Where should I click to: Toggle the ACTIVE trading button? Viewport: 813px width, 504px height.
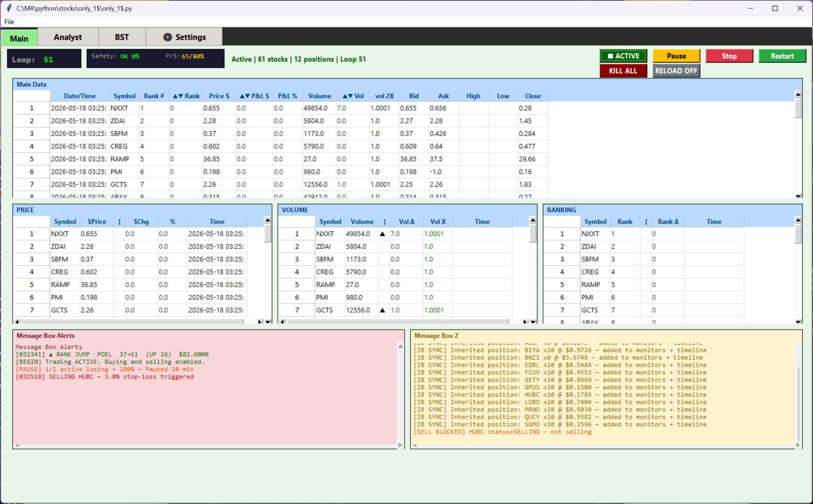[x=623, y=56]
